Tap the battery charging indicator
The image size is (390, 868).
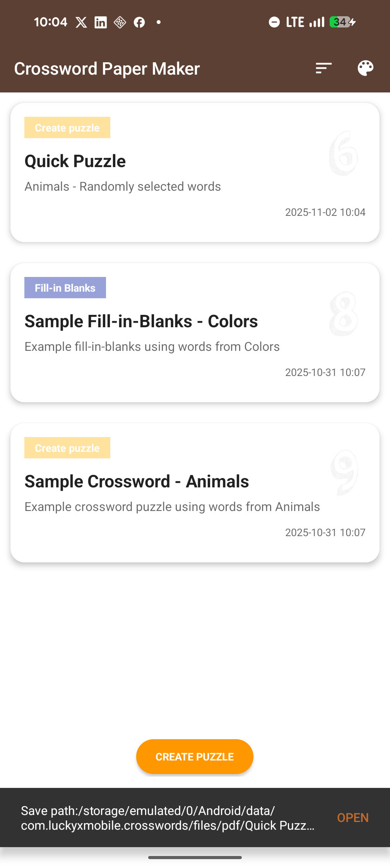(342, 22)
